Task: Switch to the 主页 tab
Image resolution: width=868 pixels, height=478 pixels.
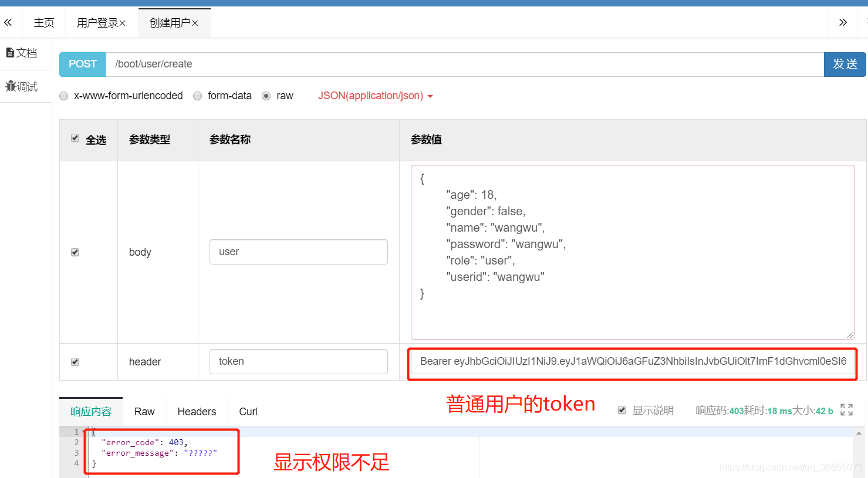Action: pyautogui.click(x=44, y=23)
